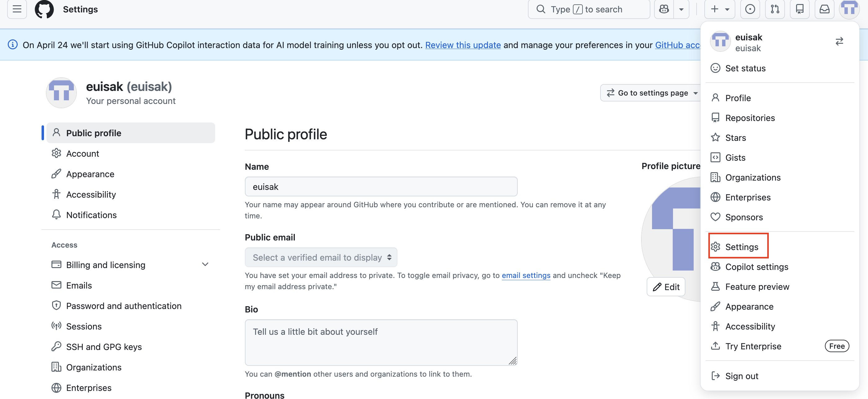Open the Copilot chat icon

(x=664, y=9)
